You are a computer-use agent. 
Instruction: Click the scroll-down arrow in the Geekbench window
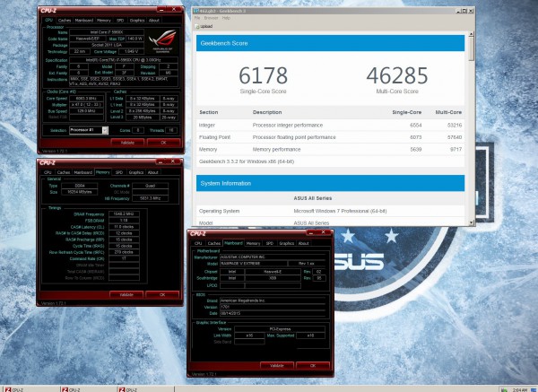[471, 222]
